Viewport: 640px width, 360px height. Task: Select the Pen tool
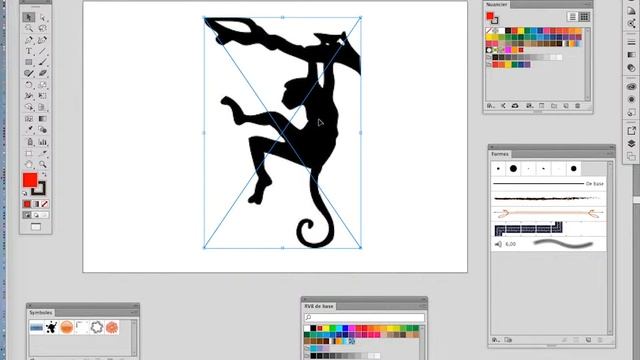[x=29, y=40]
